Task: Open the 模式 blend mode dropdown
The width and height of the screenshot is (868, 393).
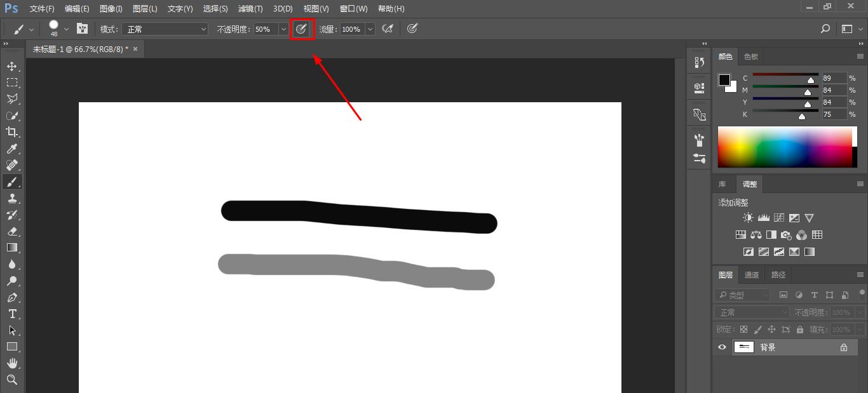Action: click(166, 29)
